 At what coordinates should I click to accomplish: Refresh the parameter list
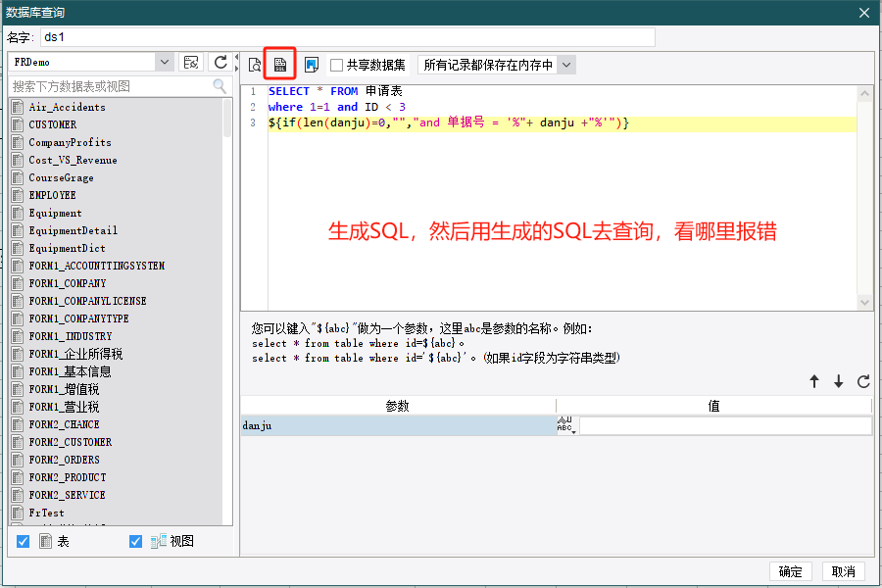coord(863,381)
